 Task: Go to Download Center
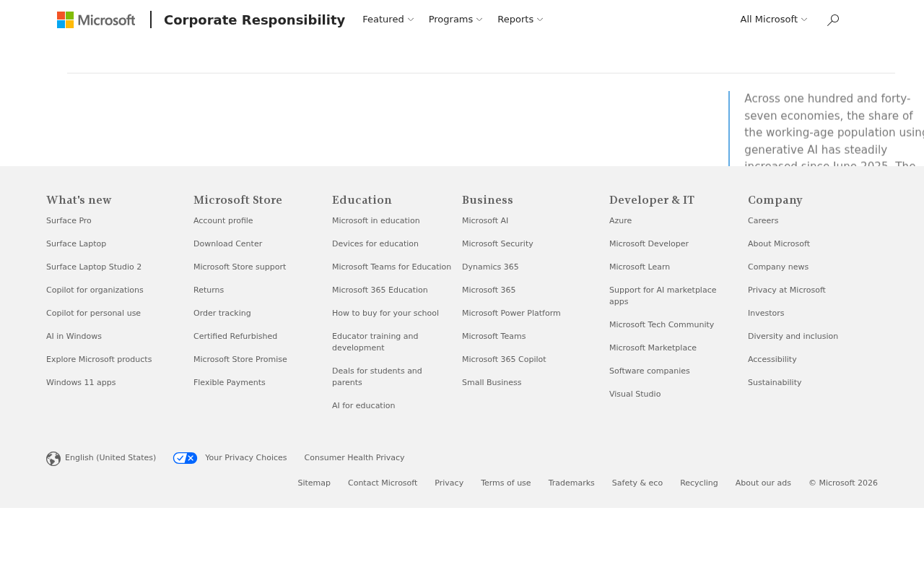point(227,244)
